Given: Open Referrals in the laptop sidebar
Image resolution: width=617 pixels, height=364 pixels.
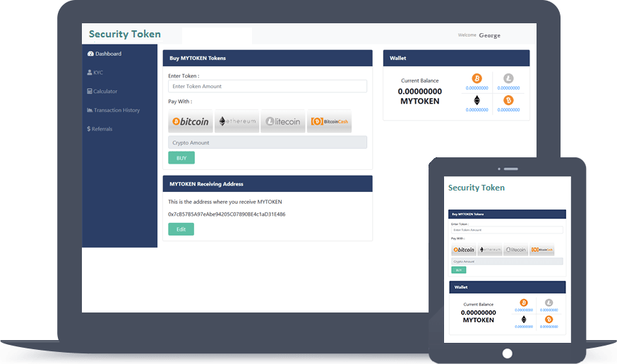Looking at the screenshot, I should tap(100, 129).
